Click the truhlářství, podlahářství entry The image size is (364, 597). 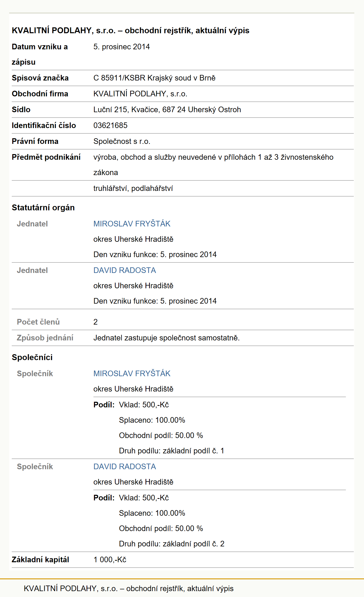coord(133,188)
